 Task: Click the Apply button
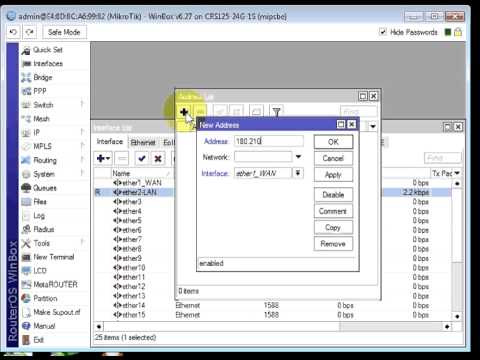(333, 175)
